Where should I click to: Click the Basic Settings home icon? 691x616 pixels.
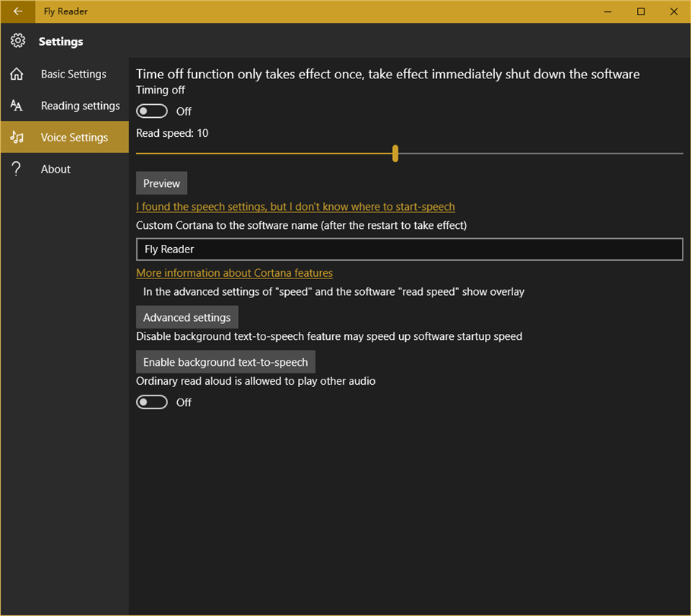click(x=17, y=74)
